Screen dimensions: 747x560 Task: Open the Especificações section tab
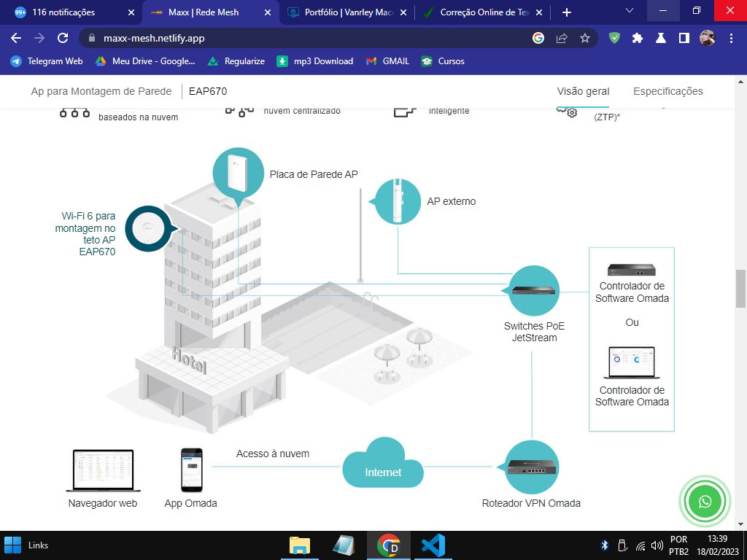[668, 91]
